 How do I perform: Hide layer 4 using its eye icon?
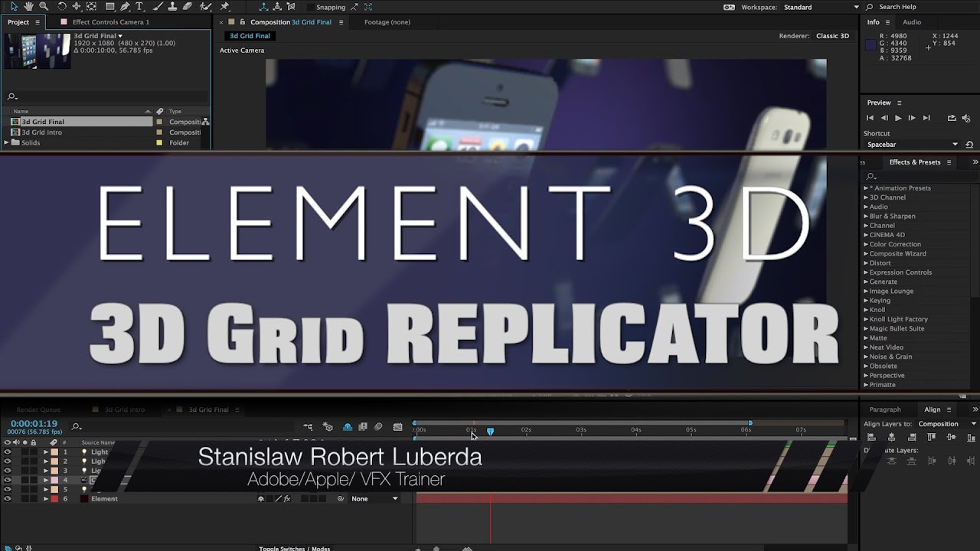[x=8, y=480]
